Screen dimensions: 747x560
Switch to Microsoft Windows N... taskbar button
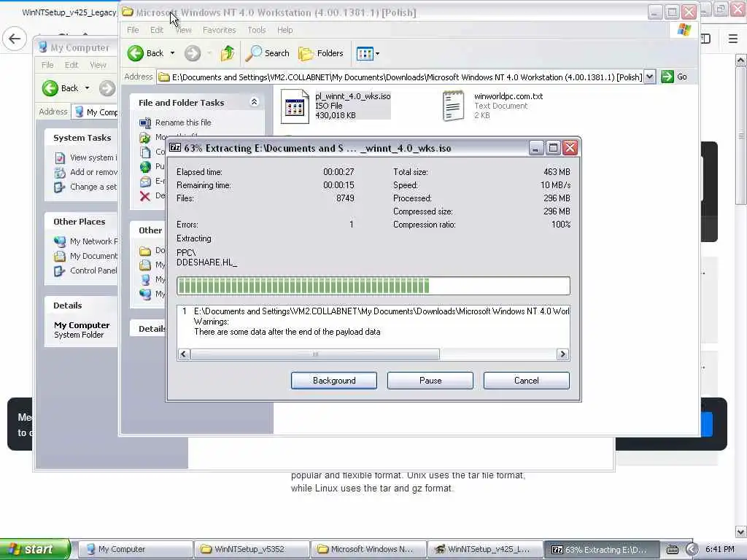368,550
